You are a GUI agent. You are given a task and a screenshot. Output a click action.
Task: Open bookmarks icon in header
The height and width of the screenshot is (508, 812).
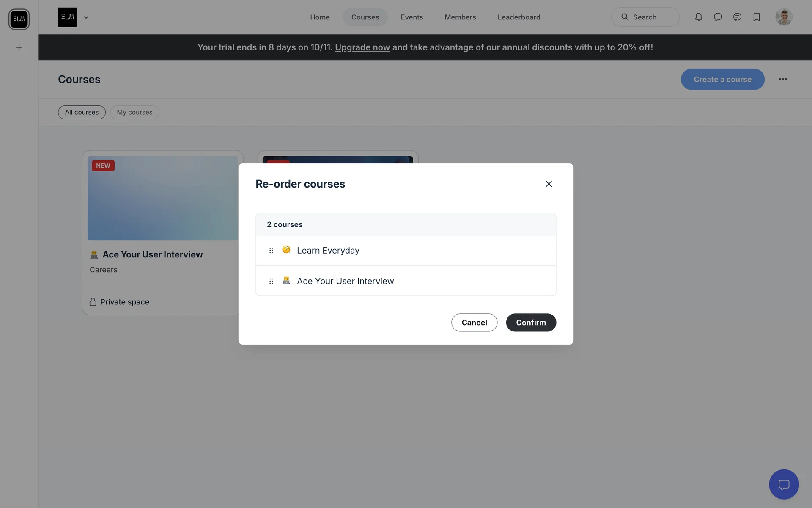point(757,17)
